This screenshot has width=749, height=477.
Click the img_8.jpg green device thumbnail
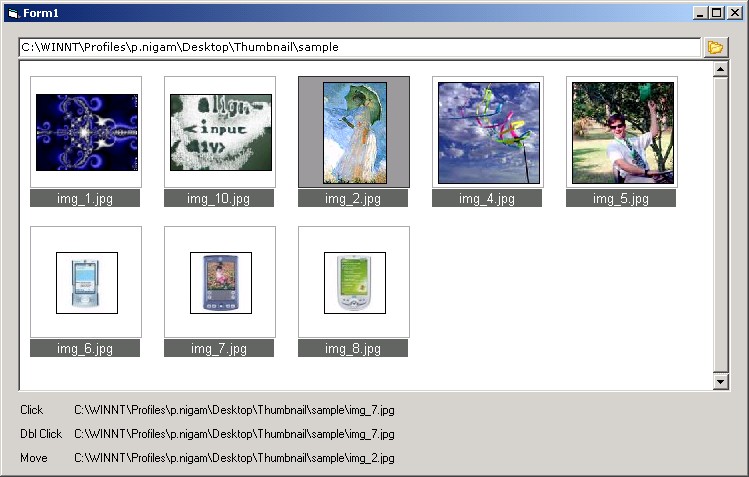[354, 282]
